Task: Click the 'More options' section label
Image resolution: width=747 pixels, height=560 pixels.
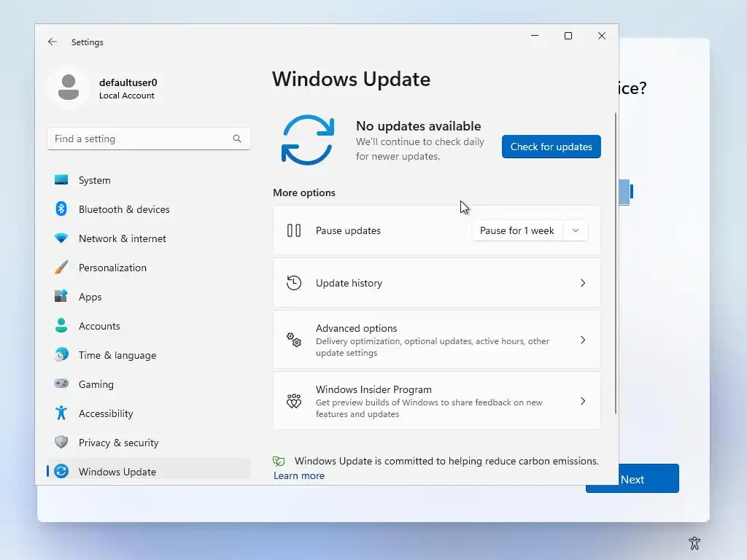Action: coord(304,192)
